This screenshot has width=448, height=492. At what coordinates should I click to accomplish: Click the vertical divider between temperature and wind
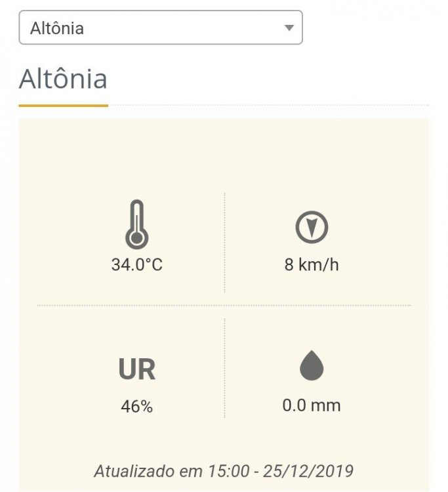pyautogui.click(x=224, y=243)
